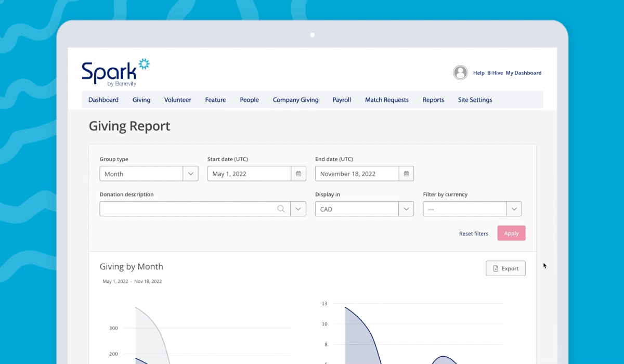624x364 pixels.
Task: Click the 300 axis label on the left chart
Action: pyautogui.click(x=113, y=328)
